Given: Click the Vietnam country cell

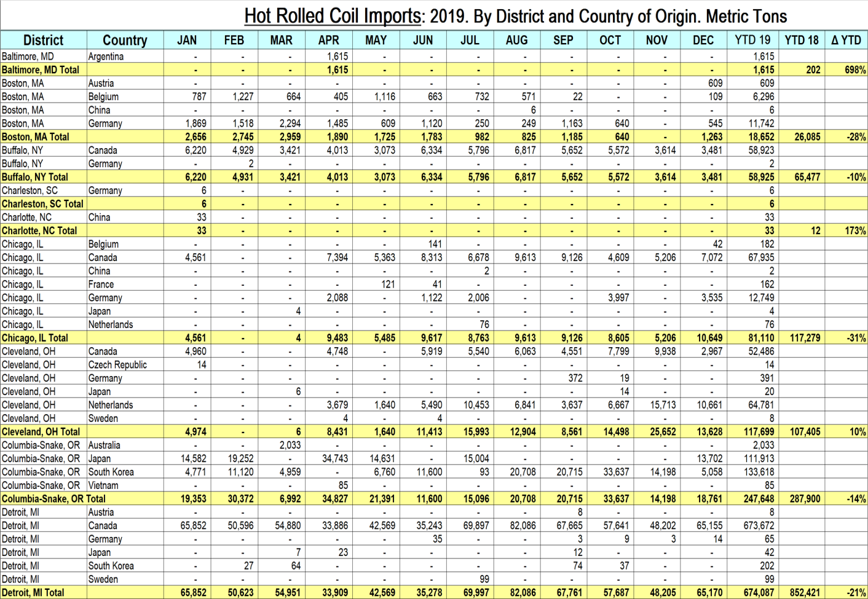Looking at the screenshot, I should click(103, 485).
